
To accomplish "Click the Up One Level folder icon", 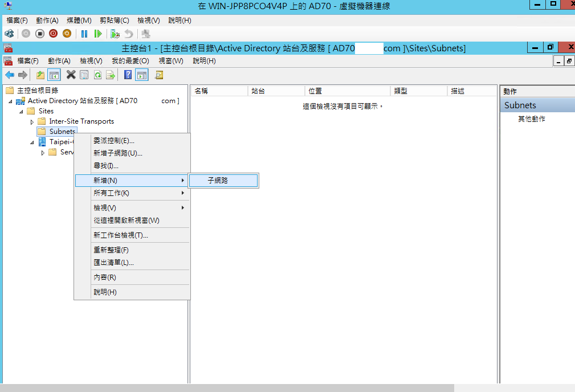I will (40, 75).
